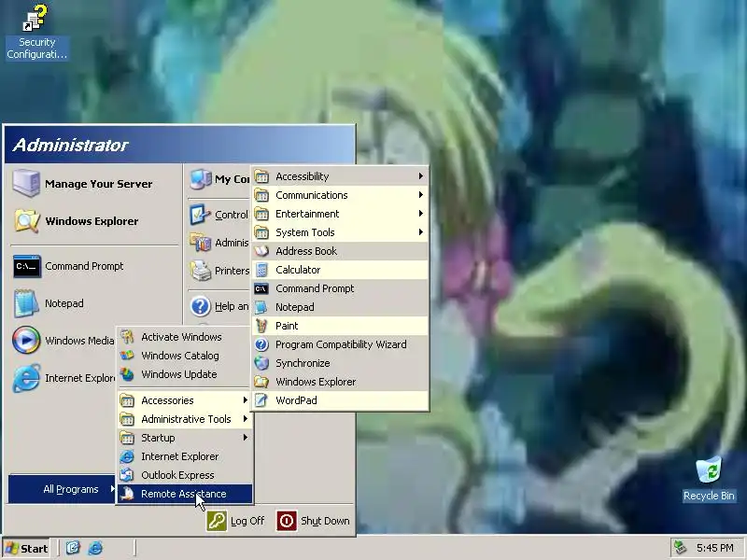Expand the Communications submenu
747x560 pixels.
click(340, 195)
